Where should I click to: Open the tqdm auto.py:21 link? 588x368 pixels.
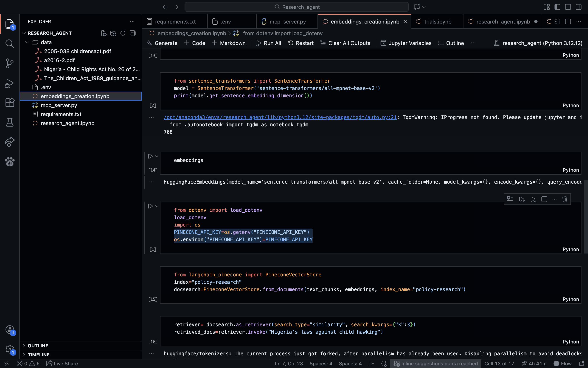pyautogui.click(x=280, y=117)
